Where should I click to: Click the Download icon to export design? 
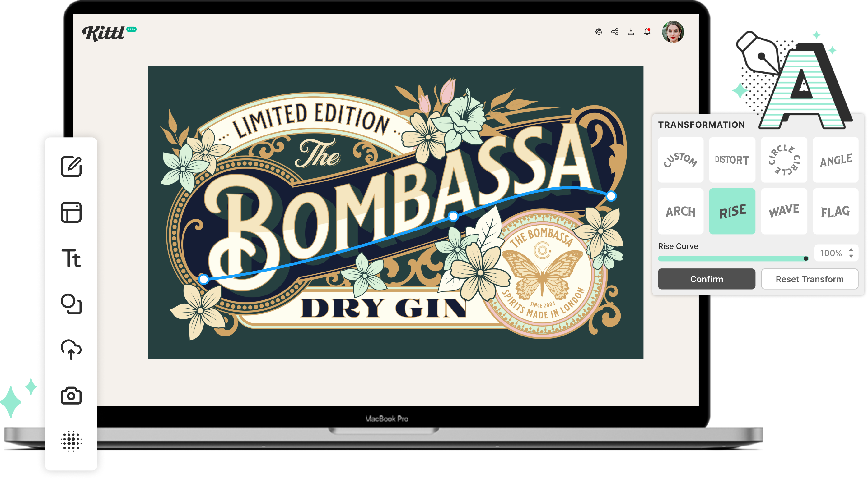630,31
